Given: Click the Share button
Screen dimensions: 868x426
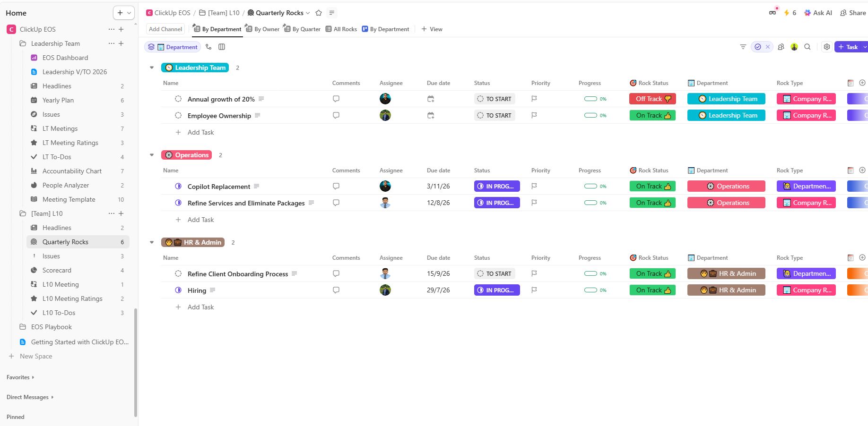Looking at the screenshot, I should [853, 13].
